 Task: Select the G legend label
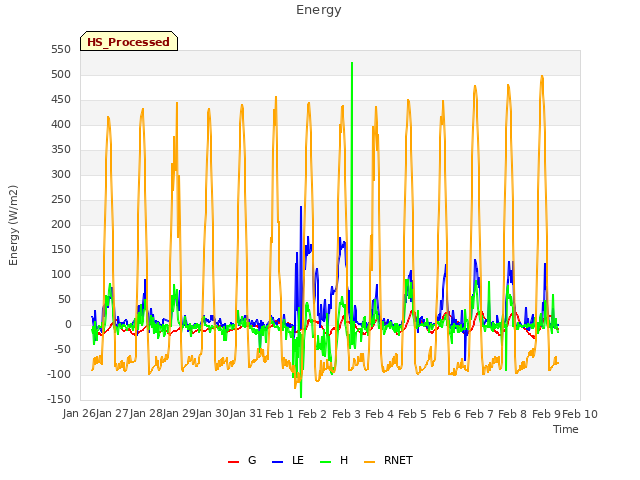pos(252,460)
